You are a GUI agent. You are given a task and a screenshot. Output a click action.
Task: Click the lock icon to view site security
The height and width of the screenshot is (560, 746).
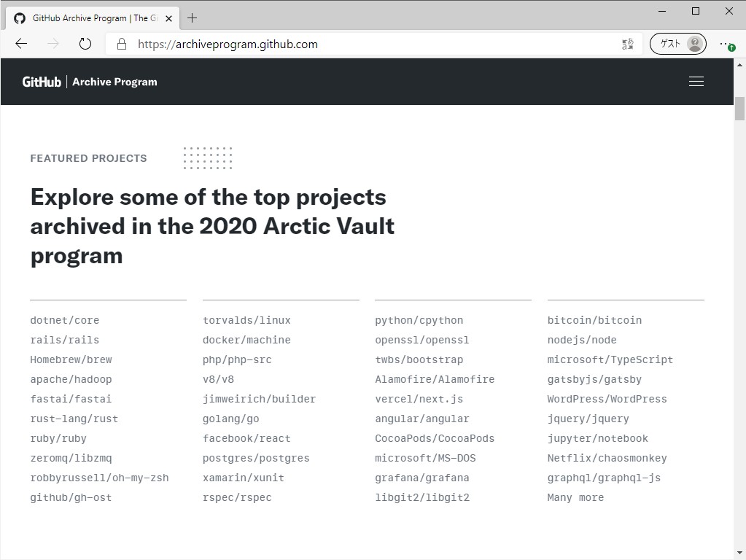(x=121, y=44)
